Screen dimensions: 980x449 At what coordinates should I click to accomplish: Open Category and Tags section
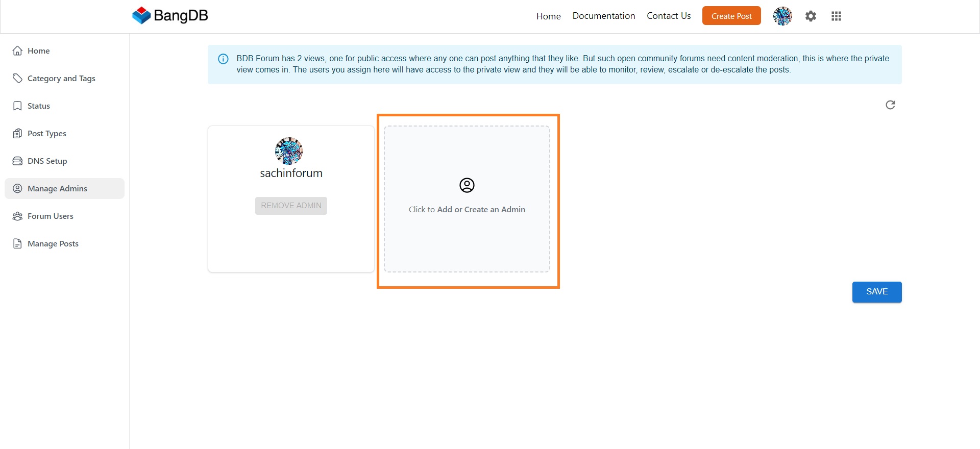click(x=64, y=78)
